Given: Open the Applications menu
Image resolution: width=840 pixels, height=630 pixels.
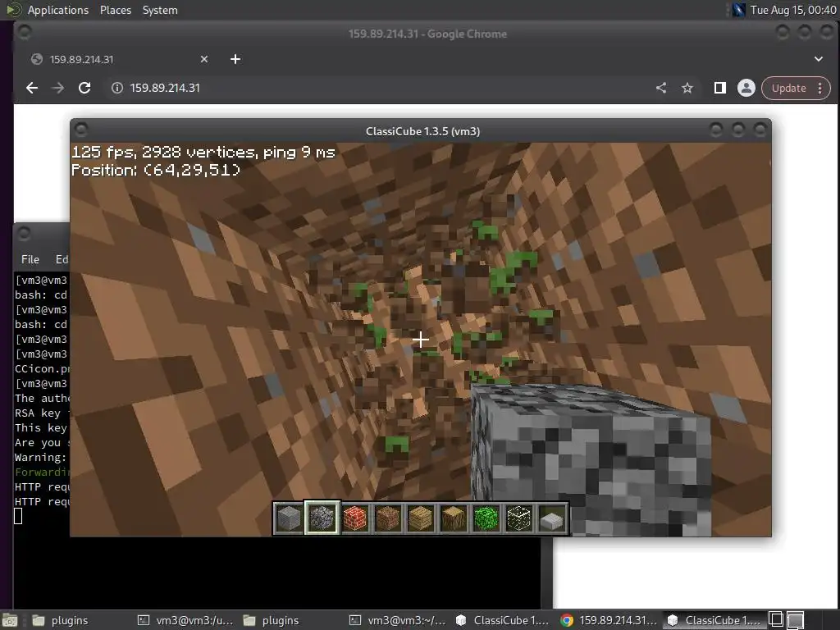Looking at the screenshot, I should click(x=58, y=10).
